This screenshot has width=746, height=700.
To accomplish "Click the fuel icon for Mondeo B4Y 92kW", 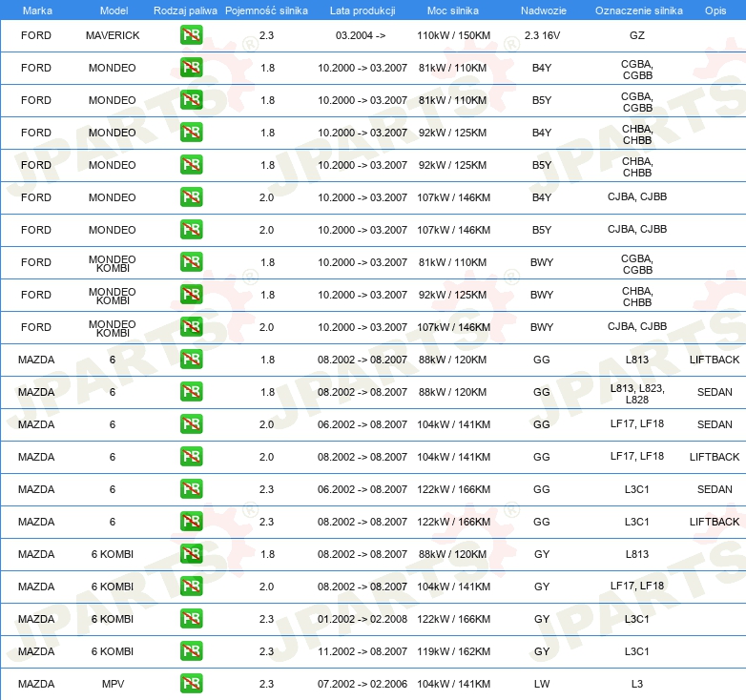I will 191,133.
